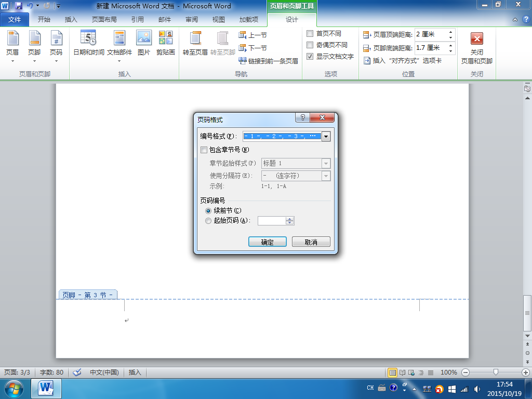The image size is (532, 399).
Task: Click 页眉顶端距离 value field 2 厘米
Action: [431, 34]
